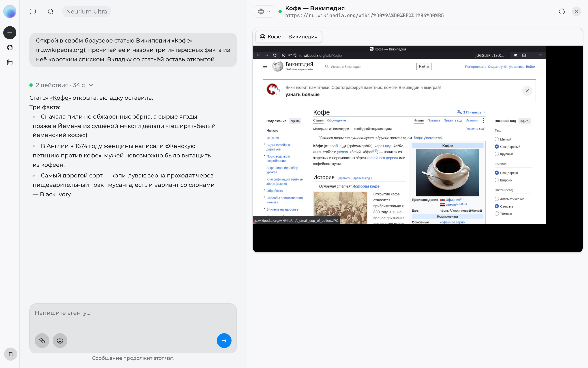The width and height of the screenshot is (588, 368).
Task: Go forward in embedded browser
Action: pyautogui.click(x=267, y=55)
